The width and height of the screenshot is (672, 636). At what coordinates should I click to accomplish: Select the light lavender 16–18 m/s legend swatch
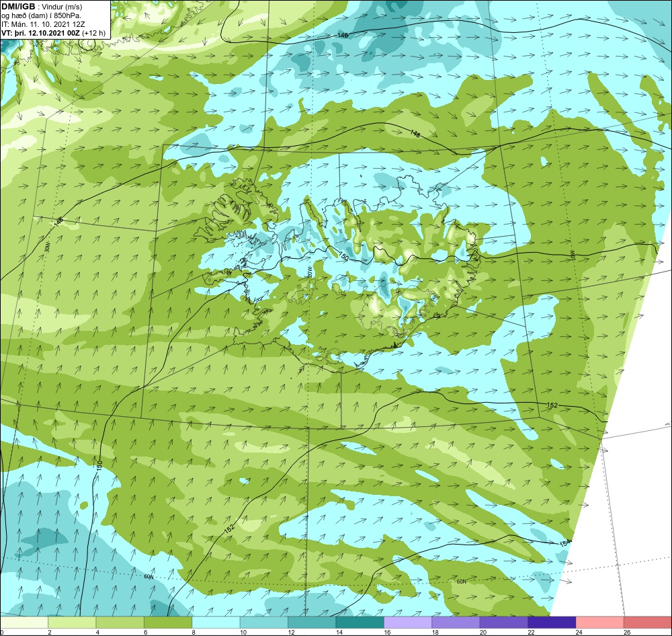pyautogui.click(x=408, y=623)
